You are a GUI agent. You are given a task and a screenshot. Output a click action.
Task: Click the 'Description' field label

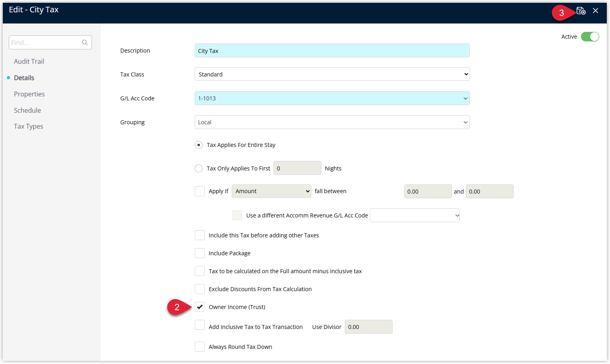click(135, 51)
